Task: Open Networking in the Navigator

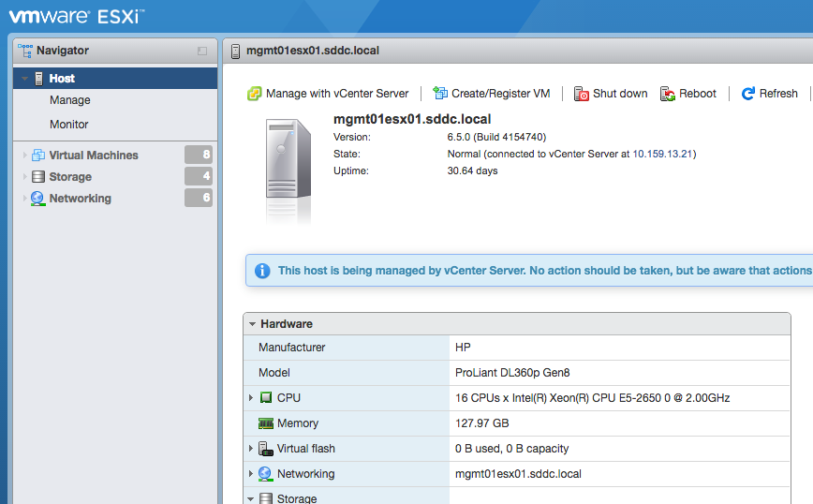Action: [x=81, y=199]
